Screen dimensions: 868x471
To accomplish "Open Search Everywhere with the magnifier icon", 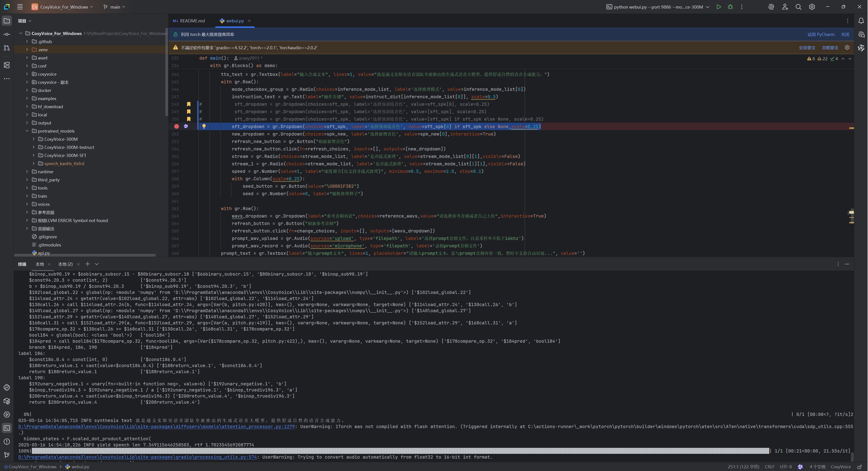I will pos(798,7).
